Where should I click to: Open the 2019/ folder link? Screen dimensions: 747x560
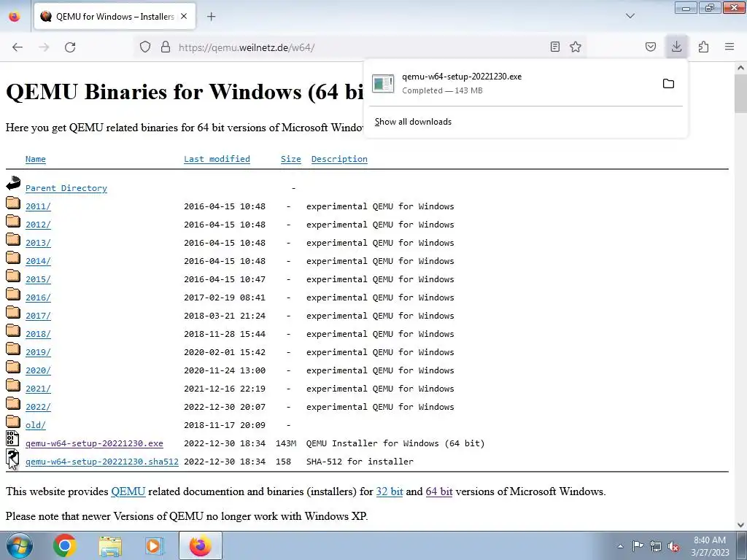pos(38,352)
